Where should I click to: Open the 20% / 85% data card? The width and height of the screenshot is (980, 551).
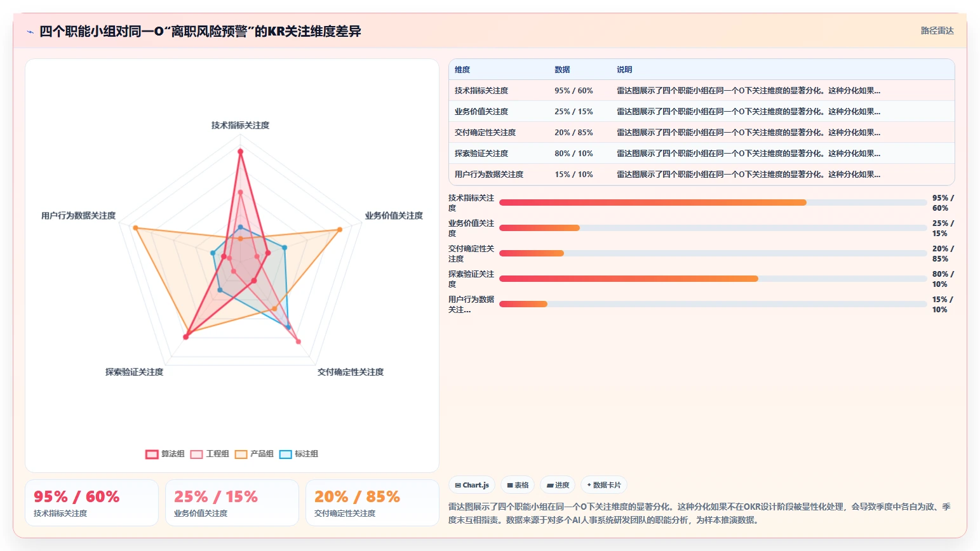[x=372, y=503]
